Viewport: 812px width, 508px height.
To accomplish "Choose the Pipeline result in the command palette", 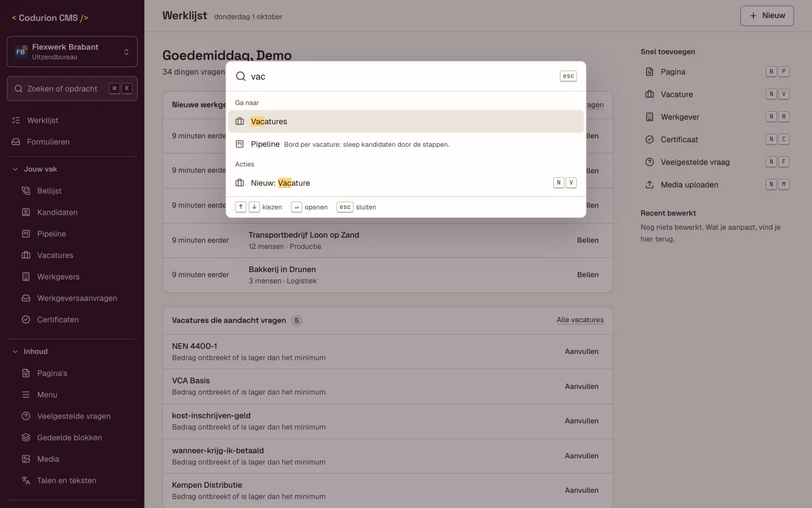I will click(405, 144).
